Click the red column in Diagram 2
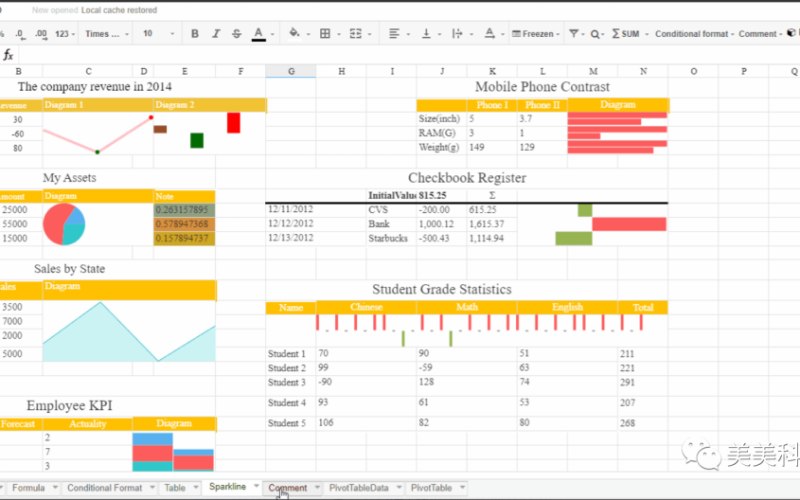Viewport: 800px width, 500px height. 234,123
